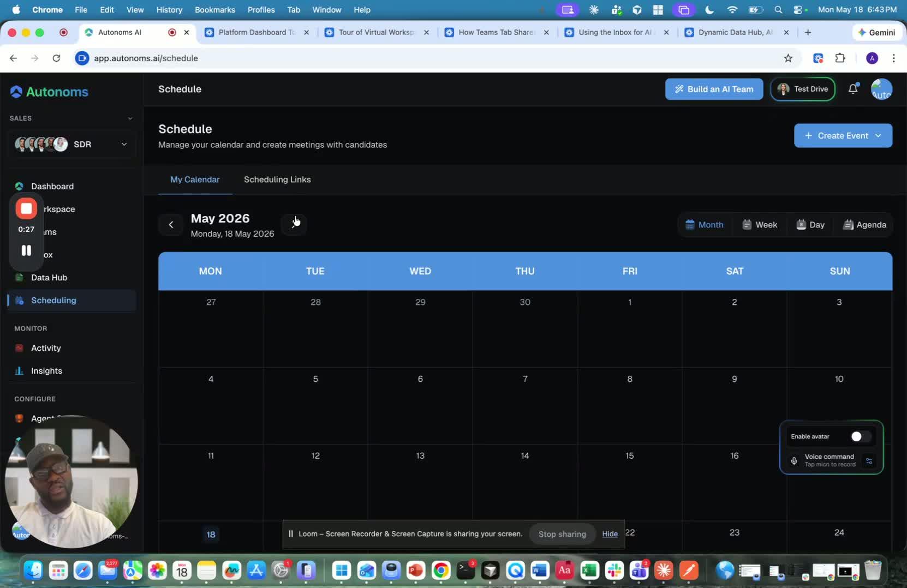Switch to Tour of Virtual Workspace tab

click(377, 32)
